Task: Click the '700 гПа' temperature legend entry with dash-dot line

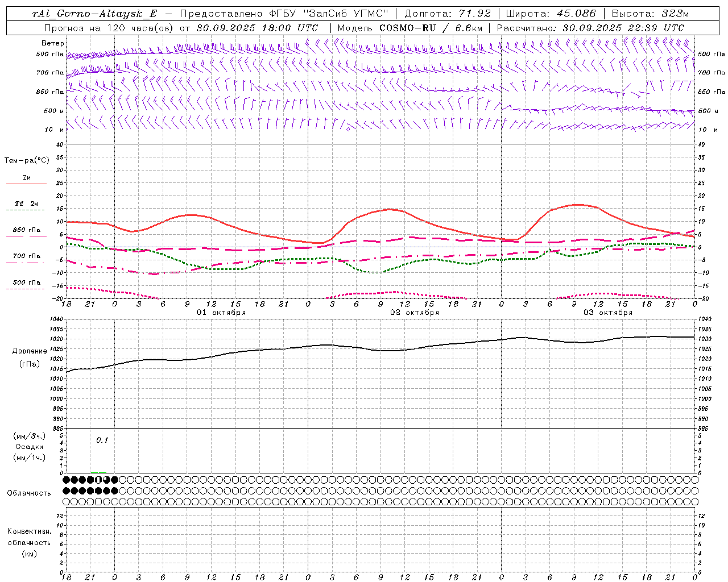Action: coord(27,256)
